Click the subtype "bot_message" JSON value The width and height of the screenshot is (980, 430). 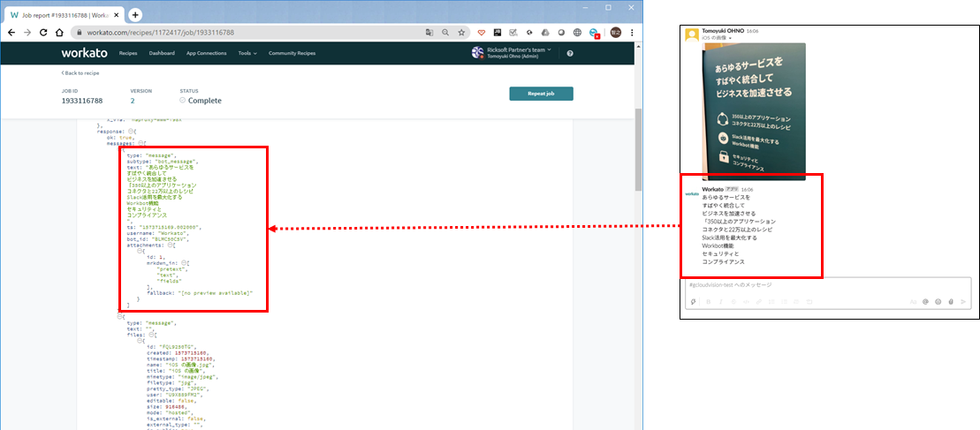click(177, 161)
